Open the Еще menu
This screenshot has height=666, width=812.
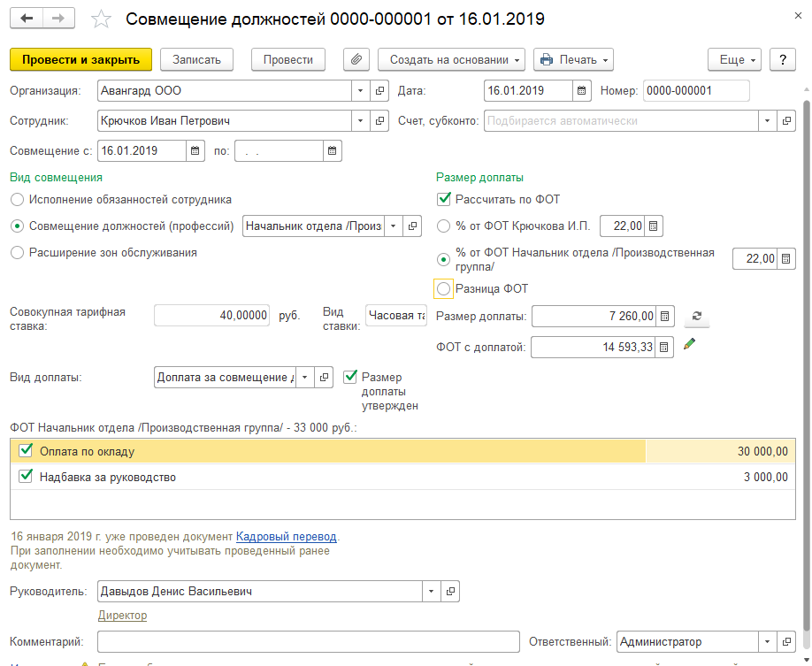click(x=734, y=59)
